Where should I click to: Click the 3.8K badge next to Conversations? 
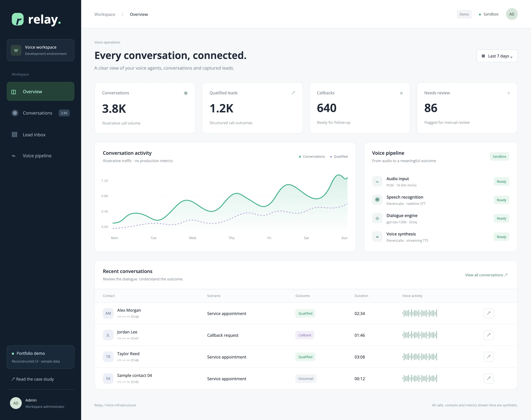[x=64, y=113]
